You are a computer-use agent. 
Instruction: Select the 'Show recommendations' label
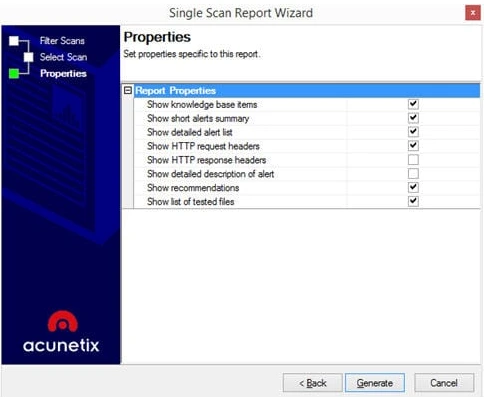193,188
